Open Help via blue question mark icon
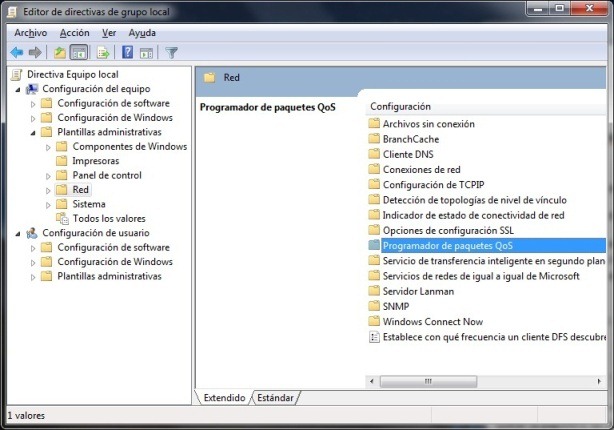The image size is (614, 430). pyautogui.click(x=128, y=52)
